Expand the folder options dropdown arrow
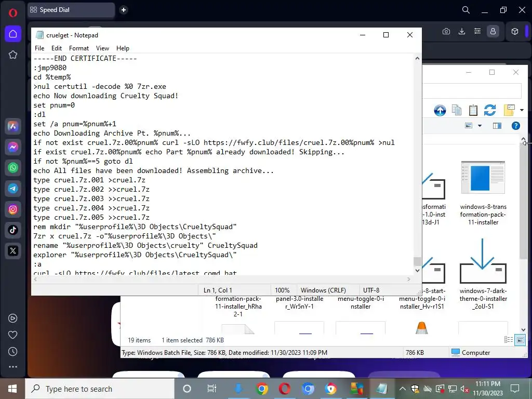This screenshot has width=532, height=399. click(522, 110)
